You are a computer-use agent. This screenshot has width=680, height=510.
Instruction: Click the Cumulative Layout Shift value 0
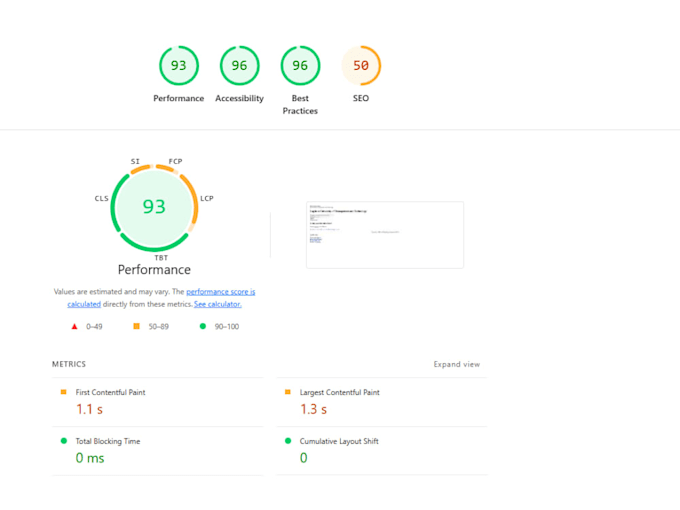coord(304,458)
